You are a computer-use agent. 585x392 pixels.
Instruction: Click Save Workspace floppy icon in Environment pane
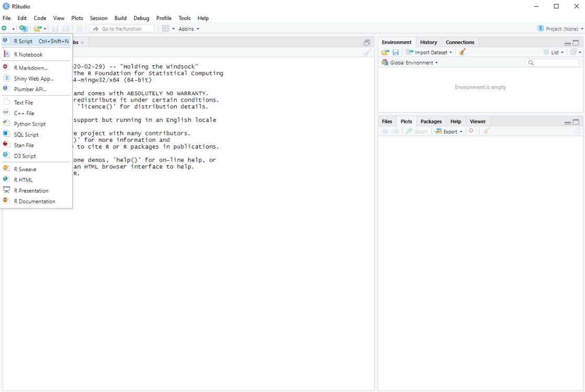pyautogui.click(x=396, y=52)
